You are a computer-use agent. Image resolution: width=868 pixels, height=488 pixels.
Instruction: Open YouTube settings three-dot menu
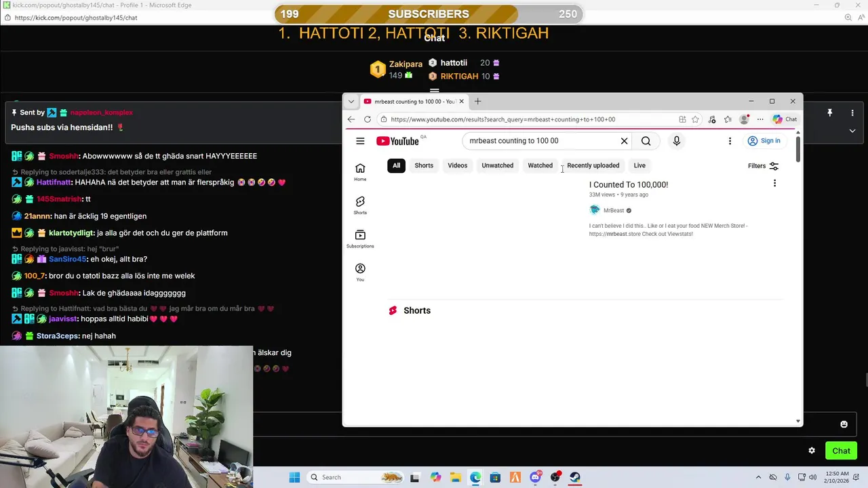[730, 141]
